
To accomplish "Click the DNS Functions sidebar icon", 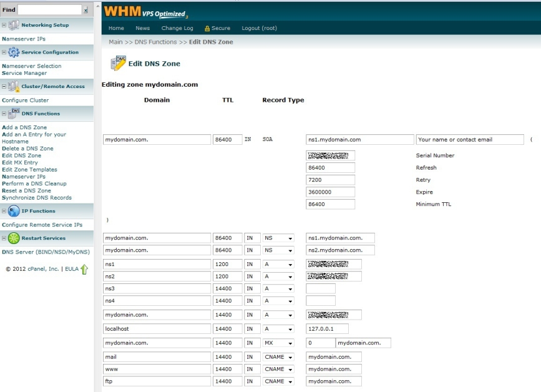I will (x=14, y=114).
